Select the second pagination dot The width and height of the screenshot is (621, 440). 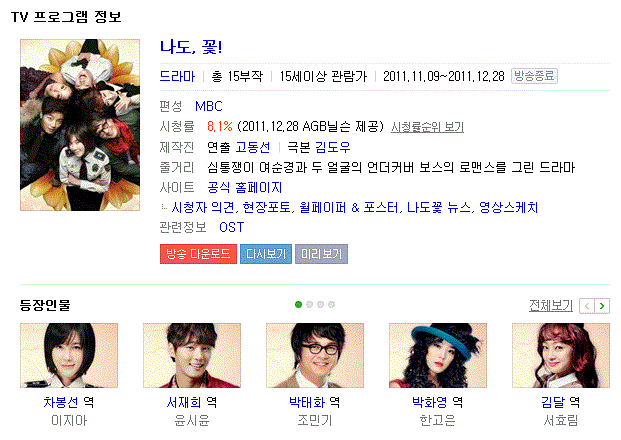pyautogui.click(x=310, y=304)
